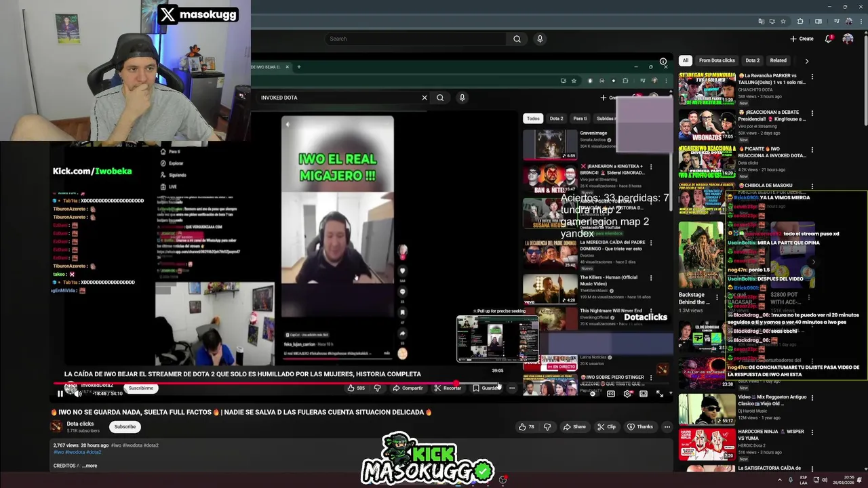Open Chrome menu three-dots in the top right

tap(861, 21)
